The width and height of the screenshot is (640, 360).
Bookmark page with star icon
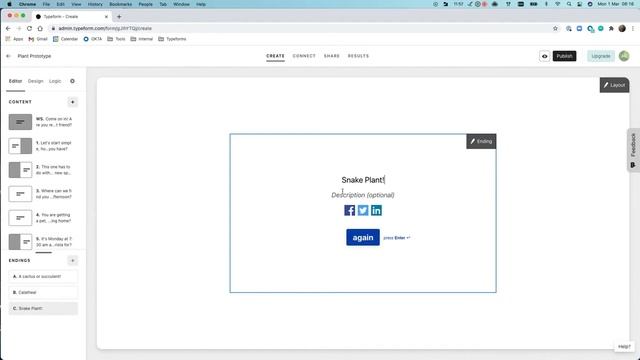(555, 29)
